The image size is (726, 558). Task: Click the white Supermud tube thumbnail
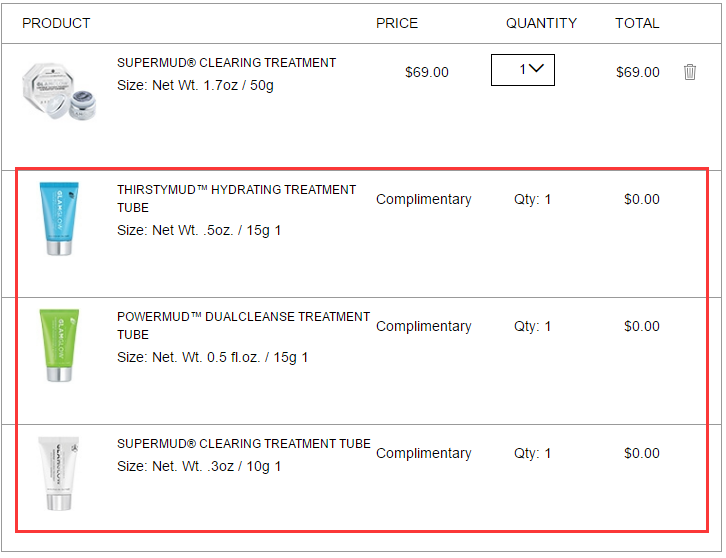click(x=58, y=473)
